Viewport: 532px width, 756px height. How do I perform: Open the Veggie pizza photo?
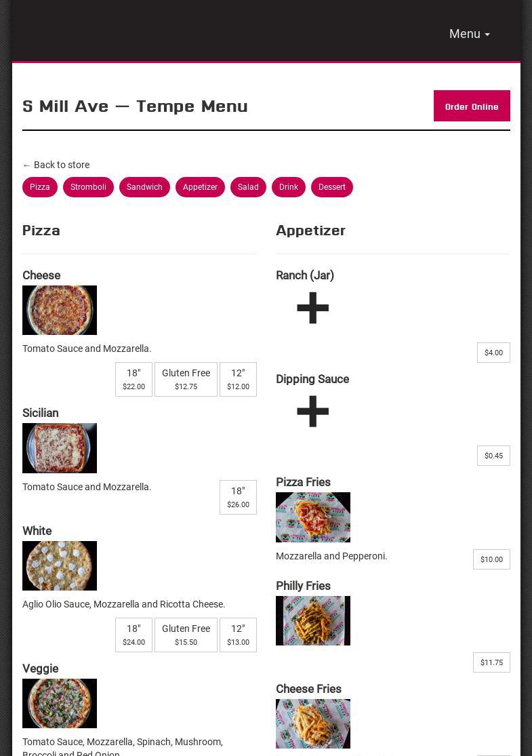click(x=60, y=703)
